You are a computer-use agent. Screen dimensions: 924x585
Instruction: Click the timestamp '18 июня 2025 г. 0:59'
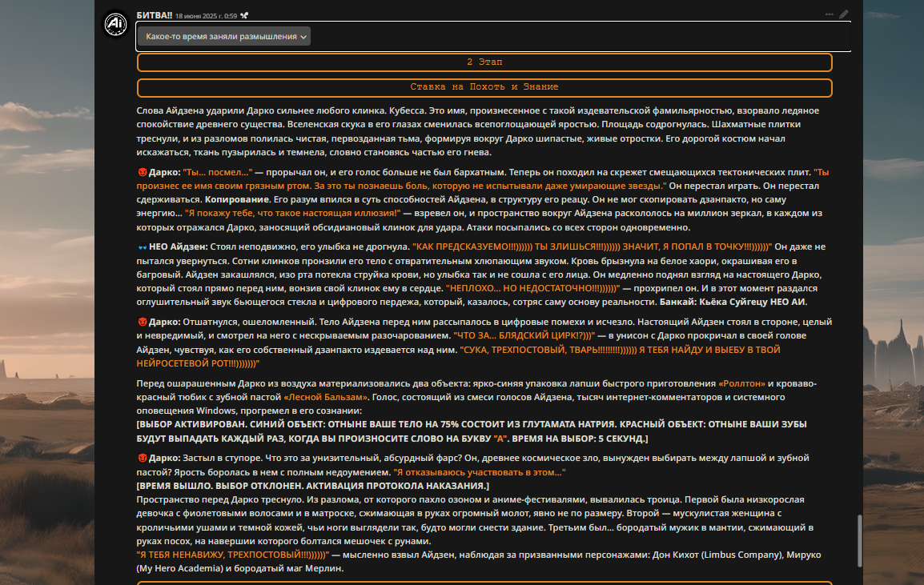pyautogui.click(x=207, y=16)
